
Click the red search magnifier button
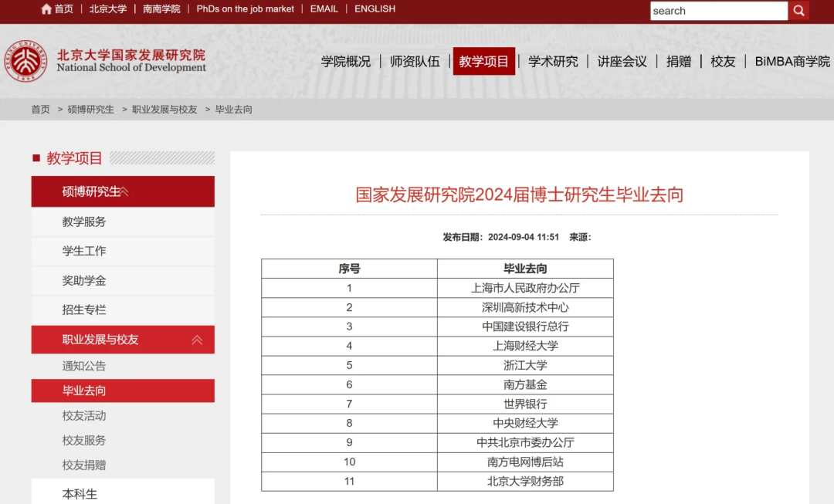[798, 11]
